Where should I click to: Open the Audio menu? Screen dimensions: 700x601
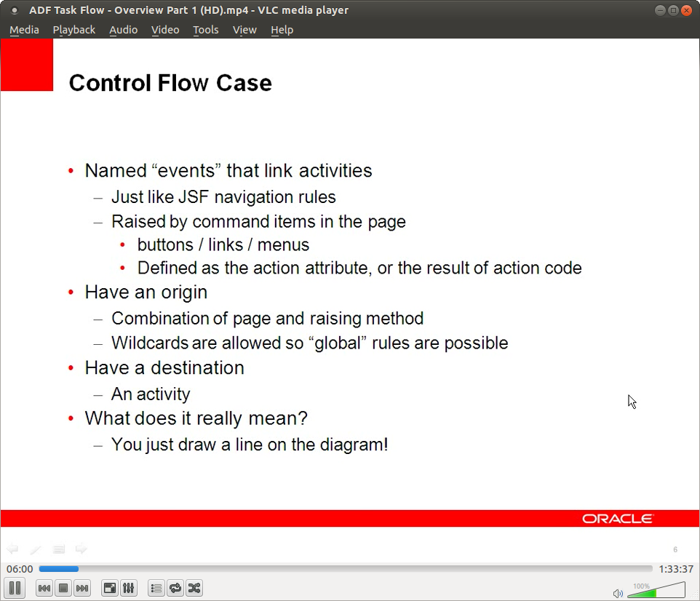click(123, 30)
